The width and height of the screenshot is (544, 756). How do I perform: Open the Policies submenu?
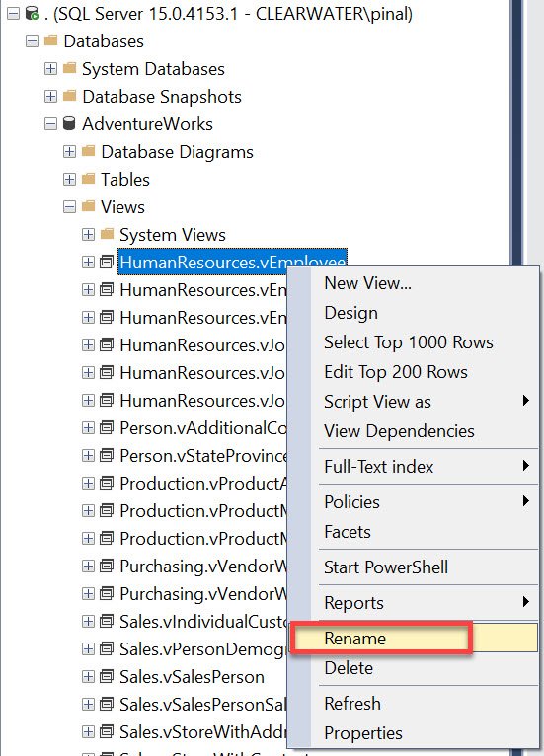pyautogui.click(x=414, y=502)
